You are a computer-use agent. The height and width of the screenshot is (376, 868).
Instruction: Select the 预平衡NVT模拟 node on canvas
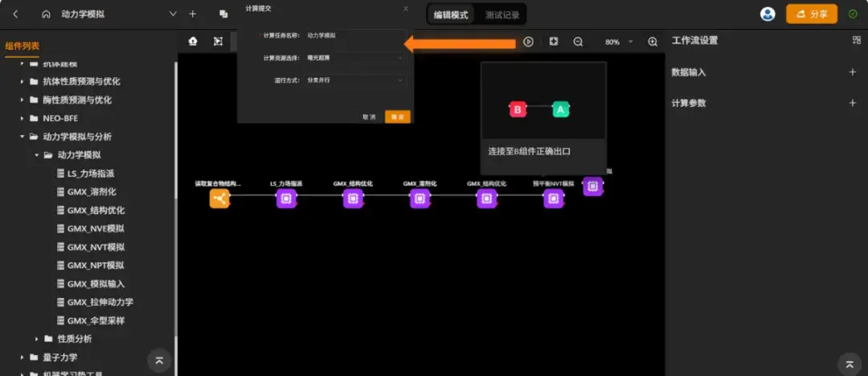553,198
